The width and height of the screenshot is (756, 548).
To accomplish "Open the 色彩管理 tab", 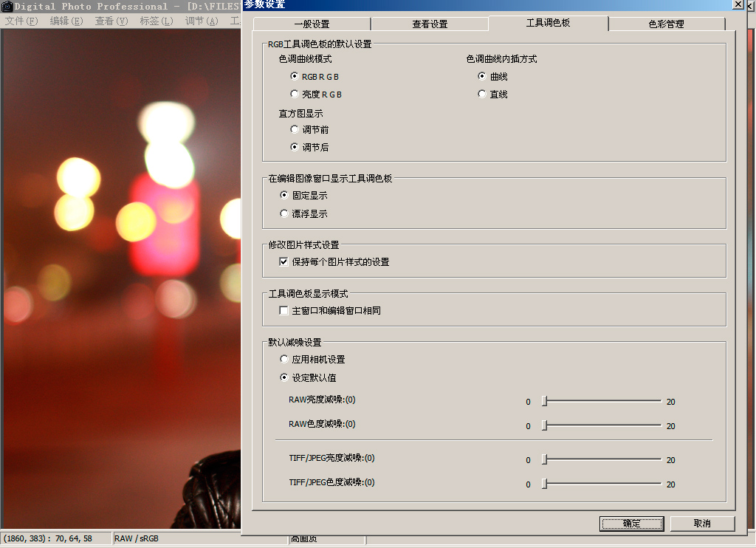I will coord(667,24).
